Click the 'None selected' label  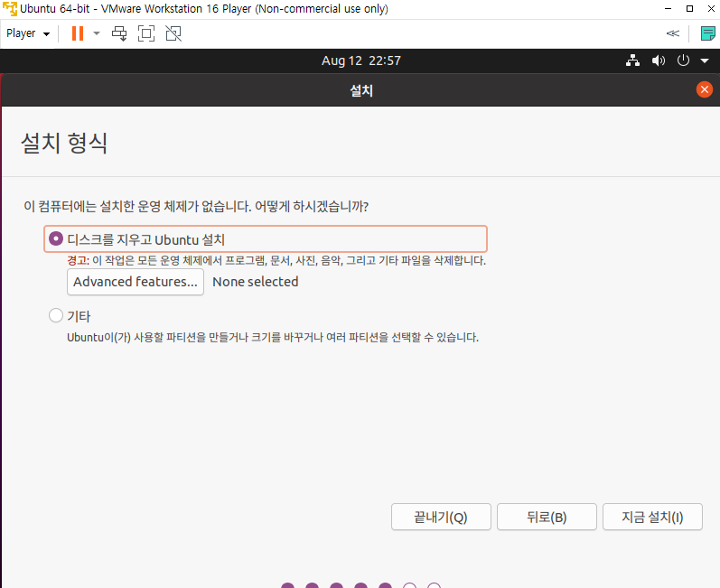coord(256,282)
